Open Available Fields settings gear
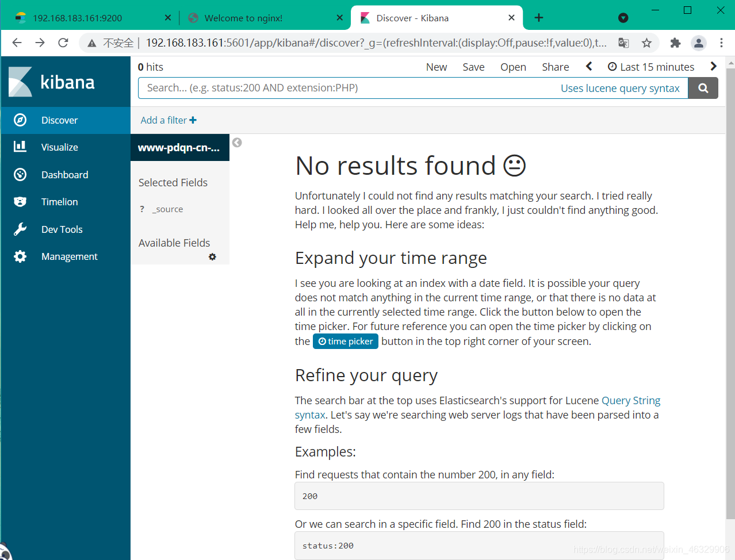Screen dimensions: 735x560 click(212, 257)
